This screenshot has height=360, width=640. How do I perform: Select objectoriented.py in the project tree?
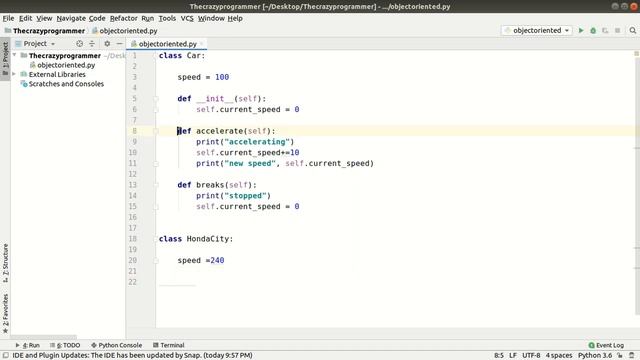point(66,65)
